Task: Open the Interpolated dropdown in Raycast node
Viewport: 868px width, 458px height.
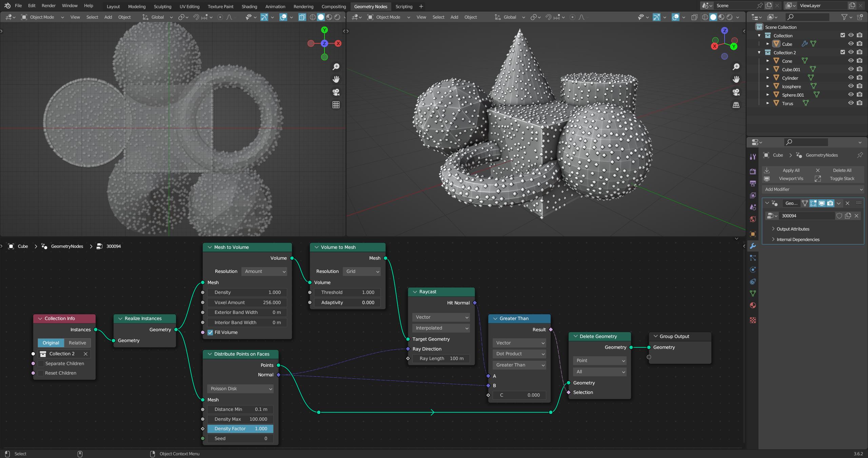Action: tap(441, 328)
